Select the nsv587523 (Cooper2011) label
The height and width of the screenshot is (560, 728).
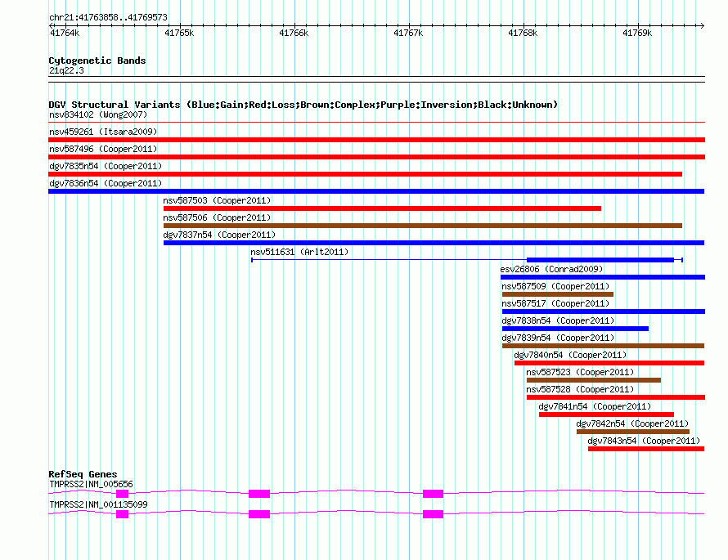pyautogui.click(x=580, y=372)
